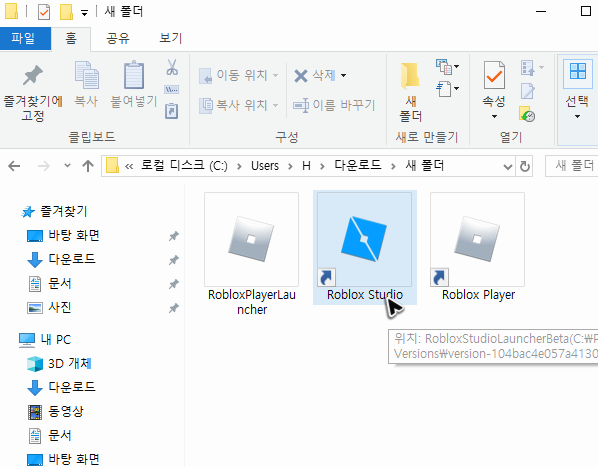The image size is (598, 467).
Task: Click the Properties icon in the quick access toolbar
Action: point(44,12)
